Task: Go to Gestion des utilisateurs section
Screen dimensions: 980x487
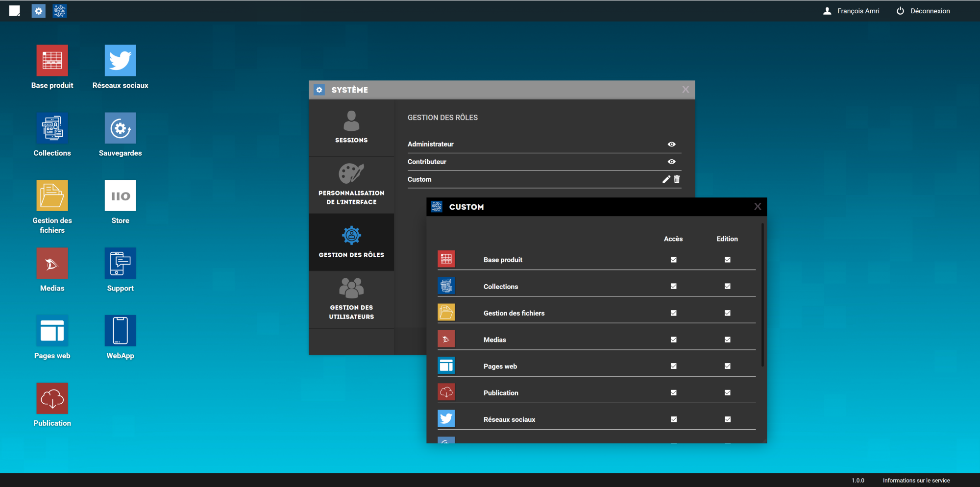Action: [x=351, y=299]
